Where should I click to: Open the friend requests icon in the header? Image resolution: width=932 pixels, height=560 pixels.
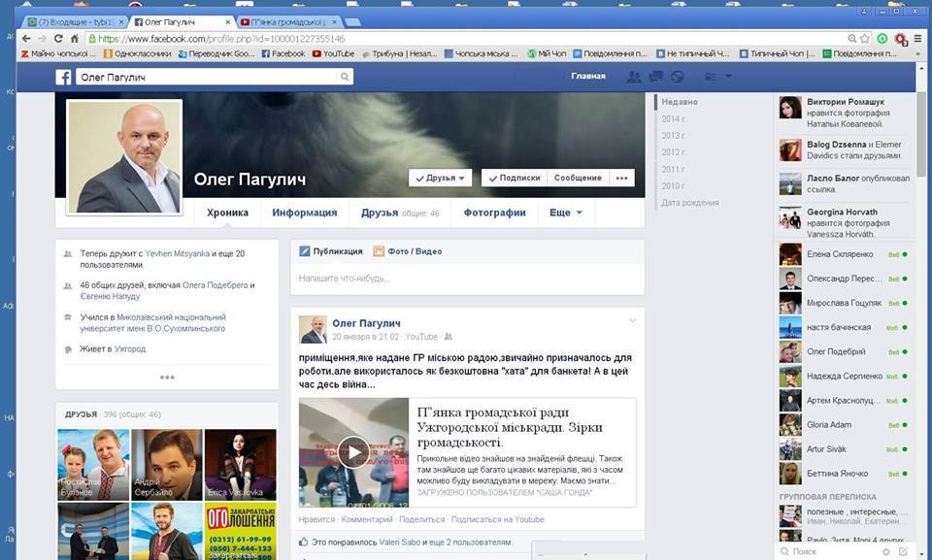pos(635,77)
